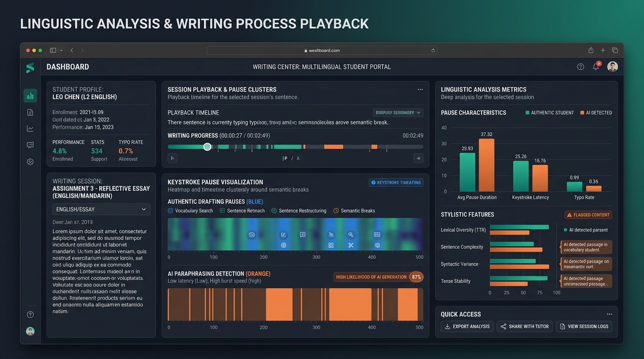
Task: Go back in the browser
Action: 72,50
